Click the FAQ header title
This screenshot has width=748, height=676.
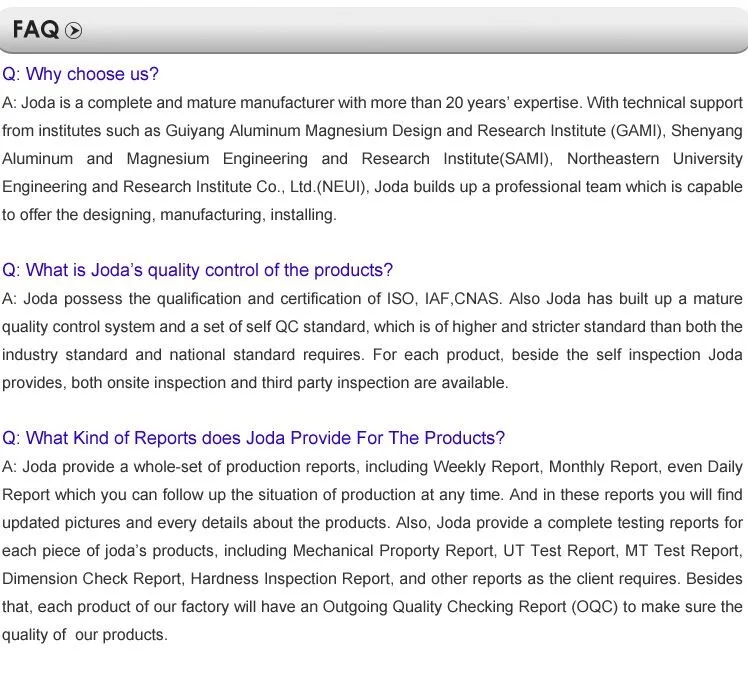click(36, 30)
